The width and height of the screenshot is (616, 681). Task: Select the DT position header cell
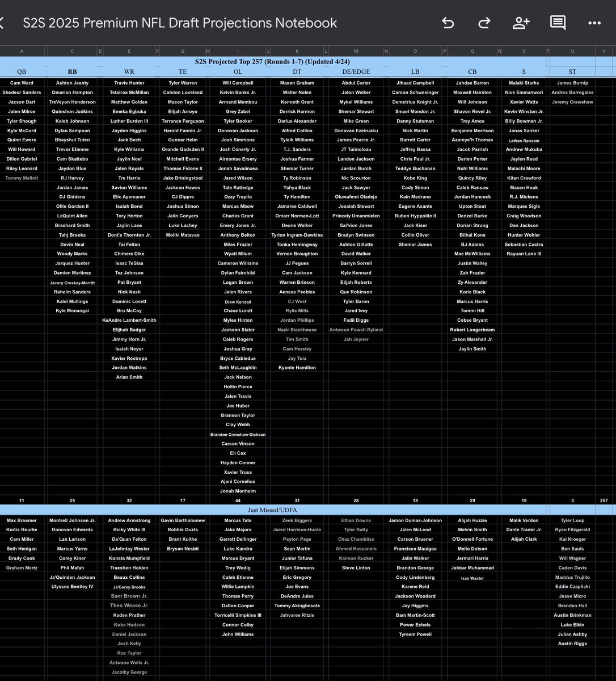(x=297, y=72)
